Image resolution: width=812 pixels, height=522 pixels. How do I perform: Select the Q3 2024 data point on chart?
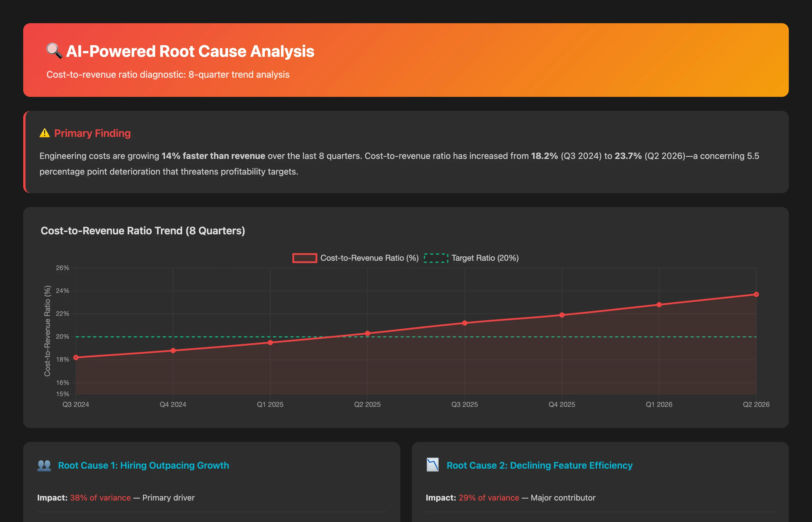click(x=76, y=358)
